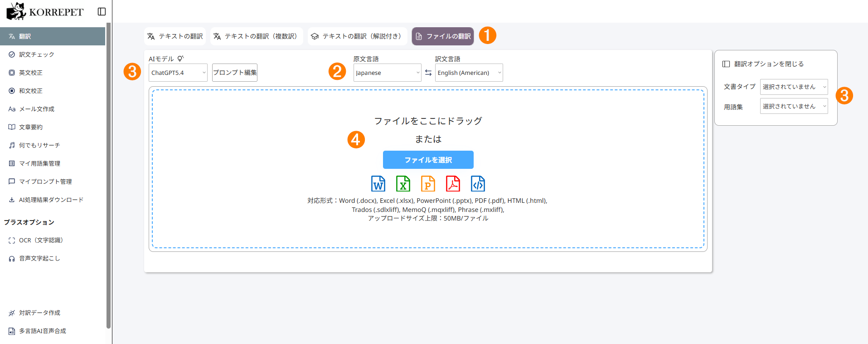Screen dimensions: 868x344
Task: Click the OCR（文字認識）scan icon
Action: (12, 241)
